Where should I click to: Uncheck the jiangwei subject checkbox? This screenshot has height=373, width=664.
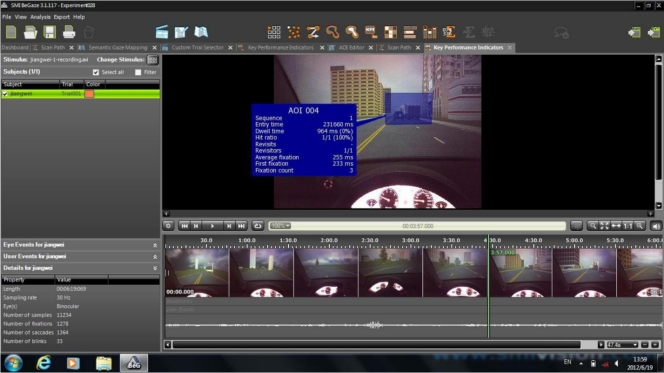pyautogui.click(x=5, y=94)
